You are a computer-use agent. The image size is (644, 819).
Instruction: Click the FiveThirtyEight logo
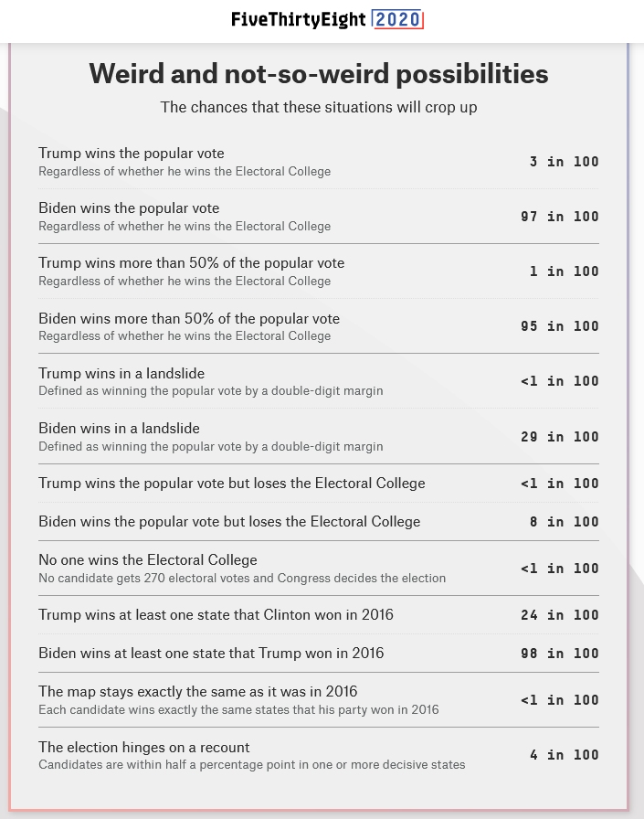300,19
